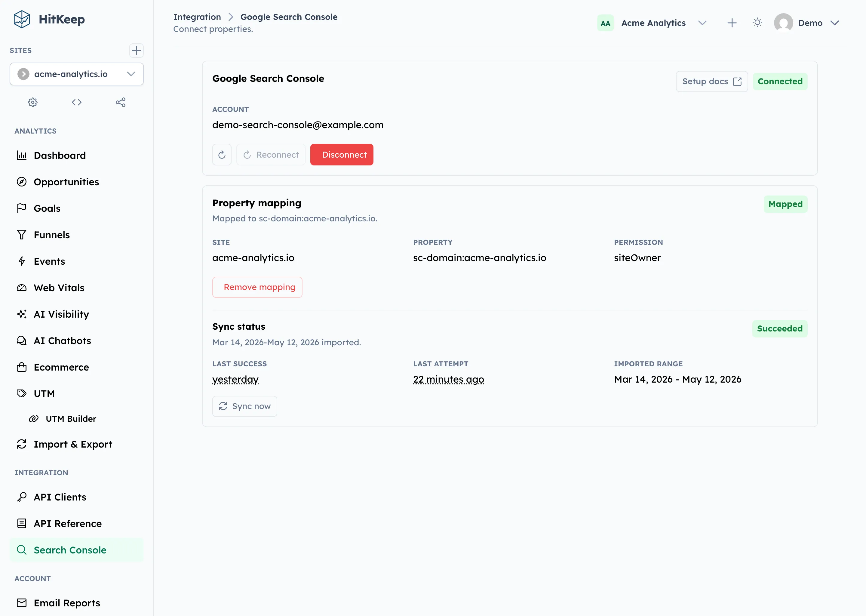Open site settings gear icon

33,102
